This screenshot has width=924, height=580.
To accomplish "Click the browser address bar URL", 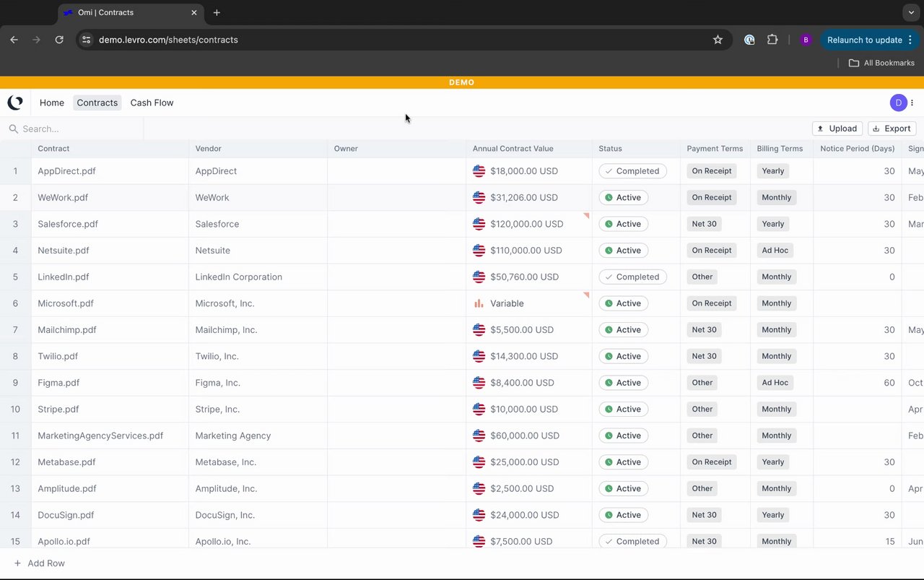I will click(168, 40).
